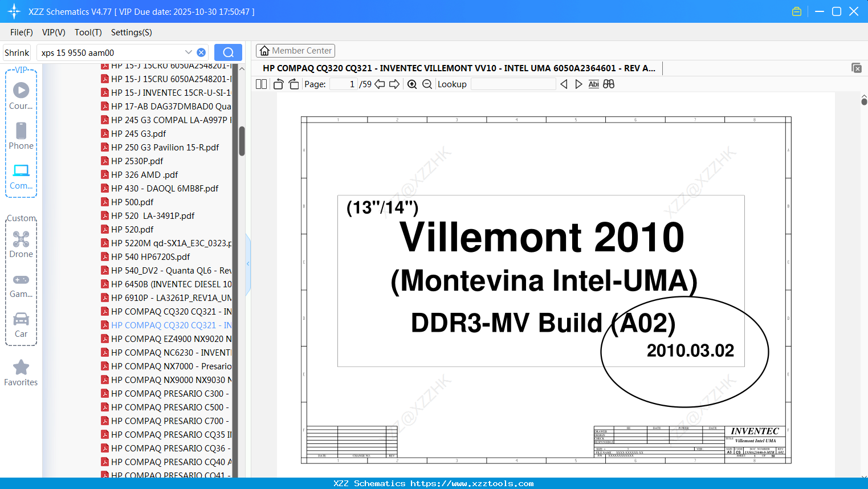Image resolution: width=868 pixels, height=489 pixels.
Task: Select the HP COMPAQ CQ320 document tab
Action: [x=459, y=68]
